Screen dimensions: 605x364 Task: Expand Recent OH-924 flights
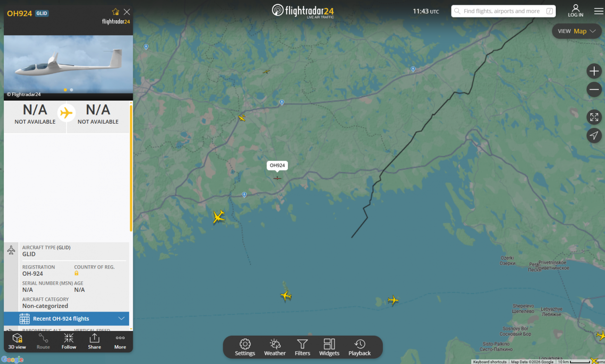pyautogui.click(x=67, y=319)
